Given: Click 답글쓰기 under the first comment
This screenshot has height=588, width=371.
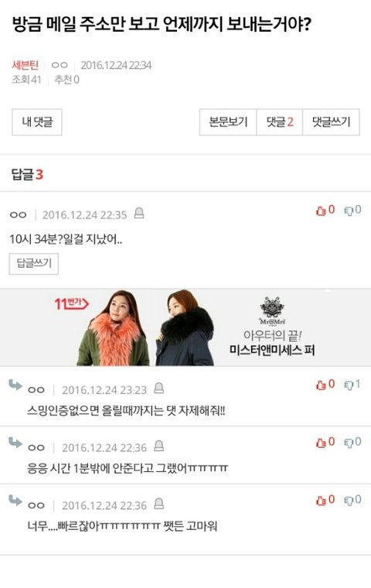Looking at the screenshot, I should [x=34, y=264].
